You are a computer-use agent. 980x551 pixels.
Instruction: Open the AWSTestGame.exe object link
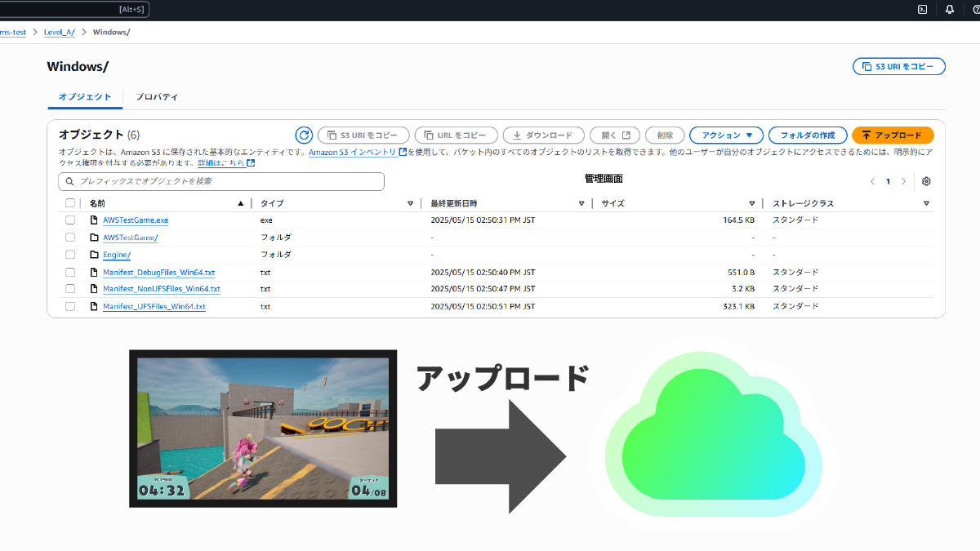click(136, 220)
